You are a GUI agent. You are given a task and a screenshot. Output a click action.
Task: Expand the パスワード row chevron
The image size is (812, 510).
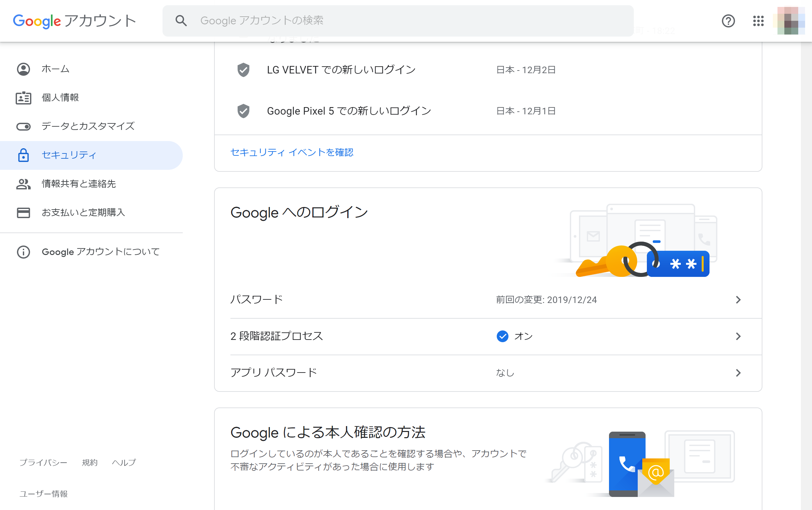(739, 299)
